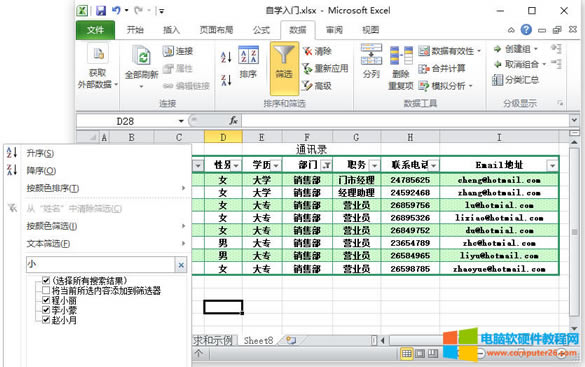
Task: Click the Excel application icon
Action: coord(82,10)
